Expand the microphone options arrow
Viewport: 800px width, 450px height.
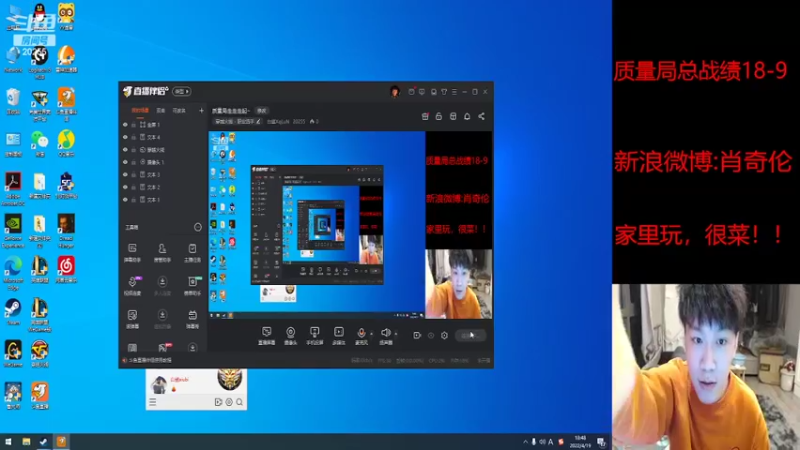pos(371,334)
